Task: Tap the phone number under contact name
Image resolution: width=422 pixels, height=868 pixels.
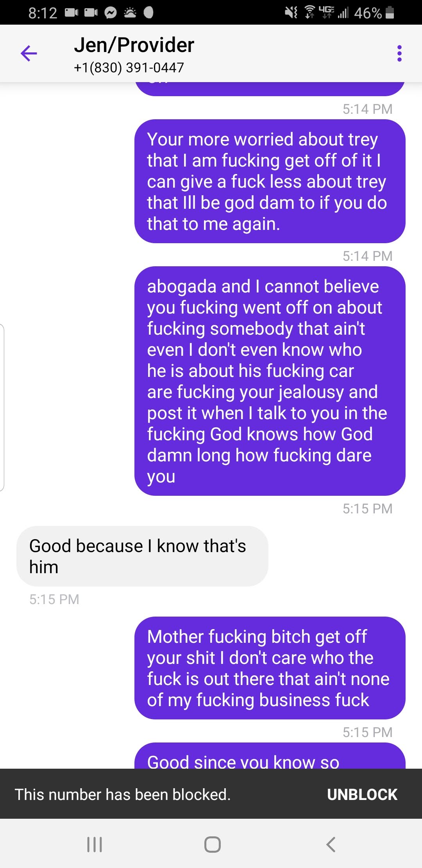Action: pos(129,68)
